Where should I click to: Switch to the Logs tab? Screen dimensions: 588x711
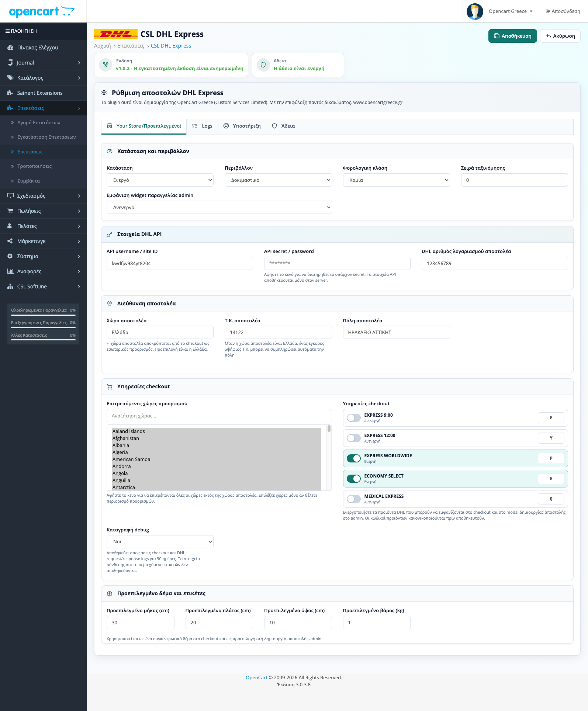(x=202, y=126)
